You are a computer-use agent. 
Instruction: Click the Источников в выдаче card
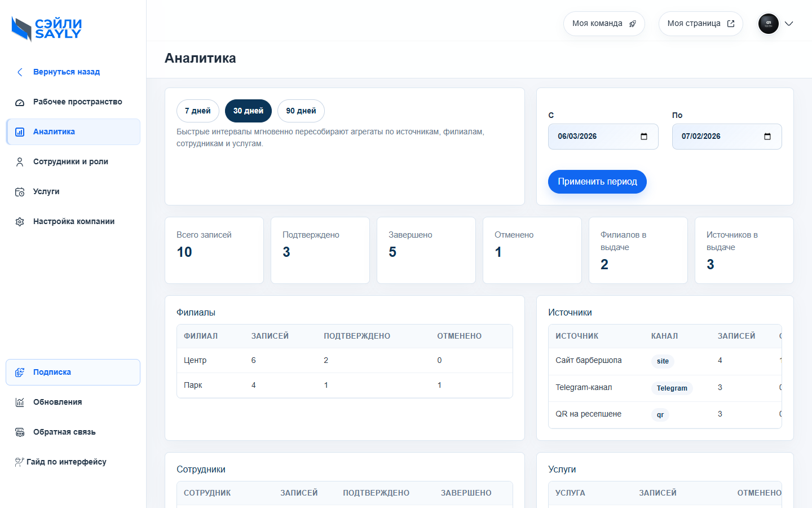pyautogui.click(x=744, y=251)
